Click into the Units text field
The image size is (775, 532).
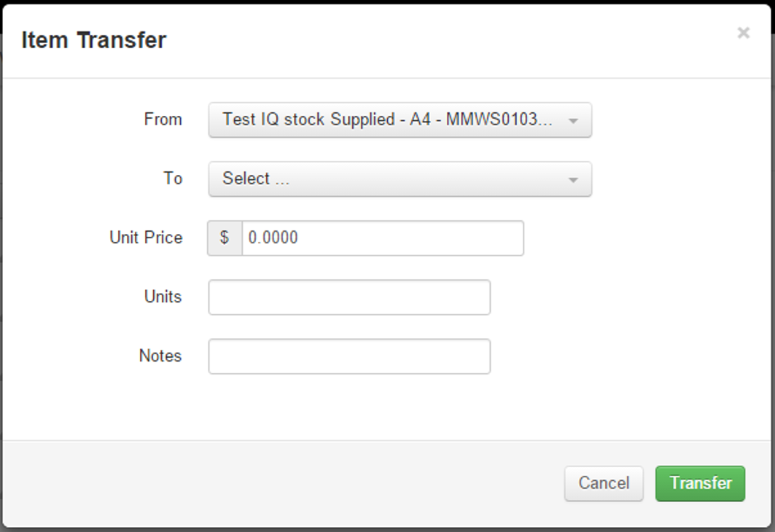[x=349, y=297]
